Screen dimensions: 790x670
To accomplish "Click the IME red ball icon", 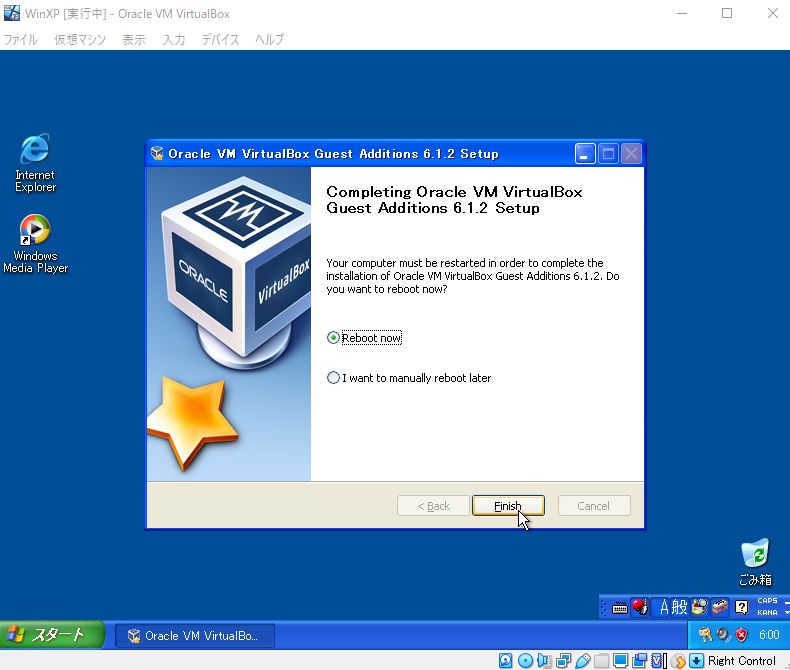I will (640, 607).
